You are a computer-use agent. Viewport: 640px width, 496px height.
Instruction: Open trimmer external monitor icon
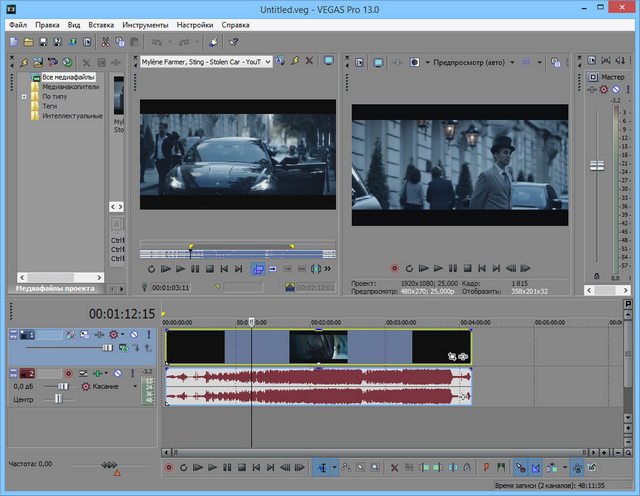click(x=329, y=61)
